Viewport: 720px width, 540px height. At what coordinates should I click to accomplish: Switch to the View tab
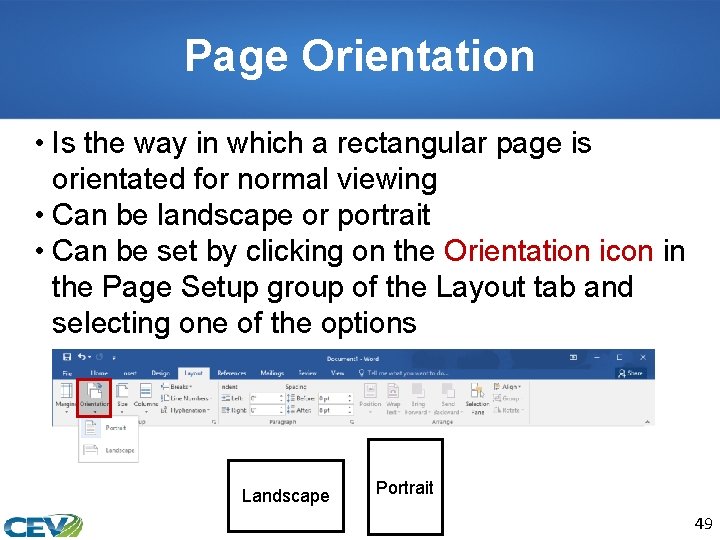tap(338, 373)
